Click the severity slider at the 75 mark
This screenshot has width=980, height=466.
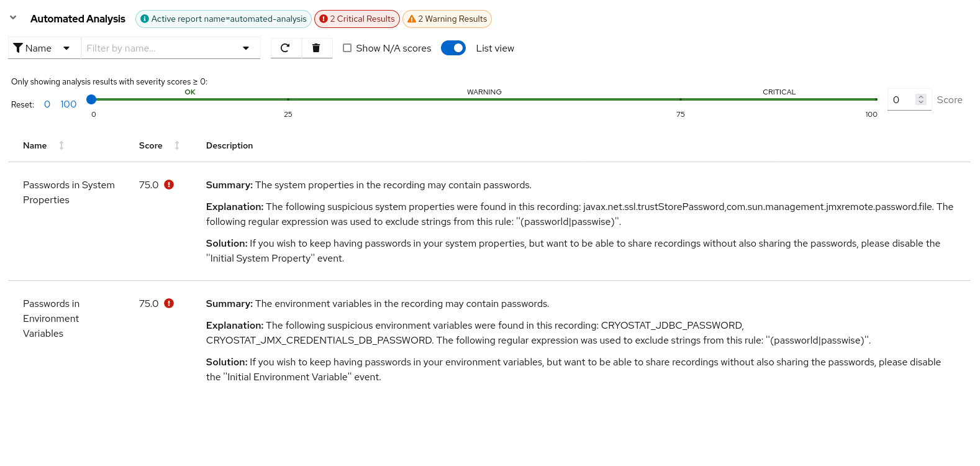coord(681,99)
